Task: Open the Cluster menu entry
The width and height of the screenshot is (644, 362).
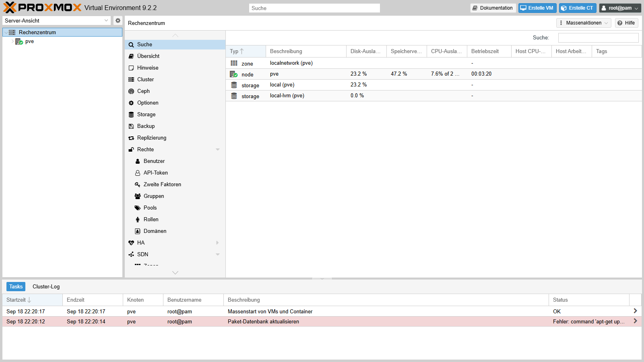Action: point(175,80)
